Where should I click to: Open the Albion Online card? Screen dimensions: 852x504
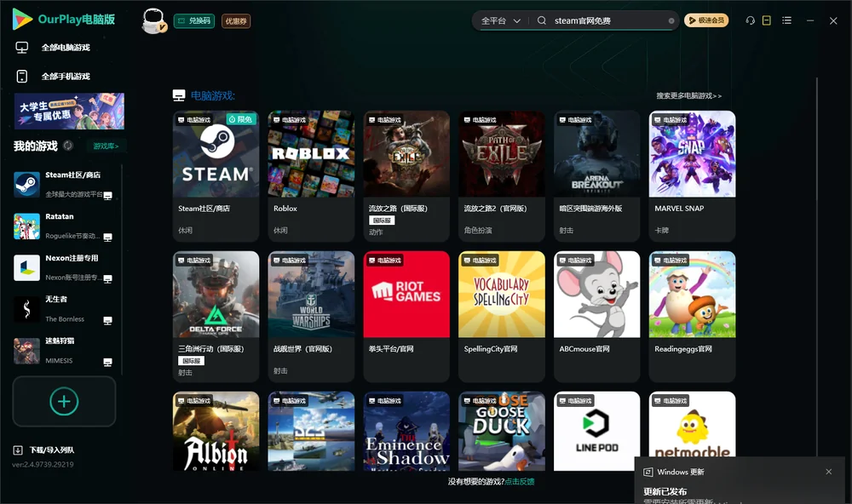[x=216, y=432]
